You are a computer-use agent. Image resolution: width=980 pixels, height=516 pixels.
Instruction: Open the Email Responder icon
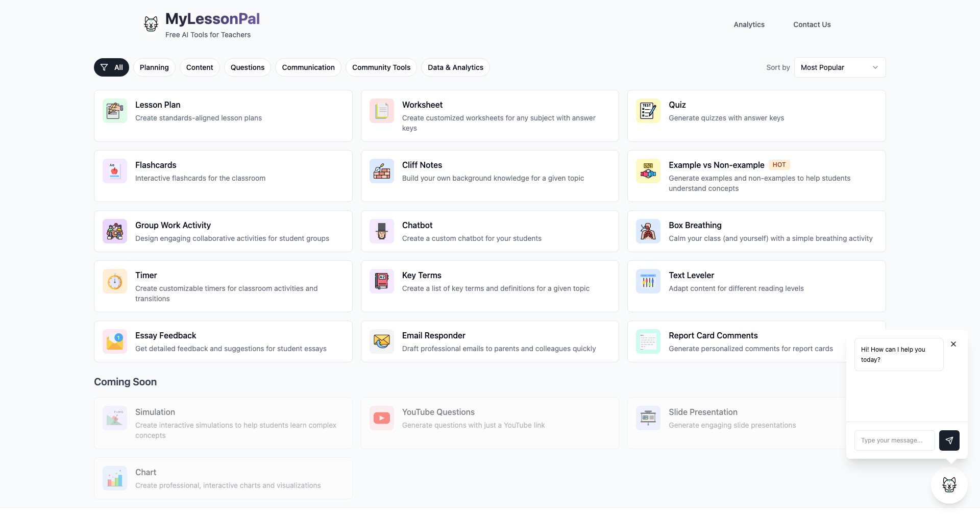382,341
